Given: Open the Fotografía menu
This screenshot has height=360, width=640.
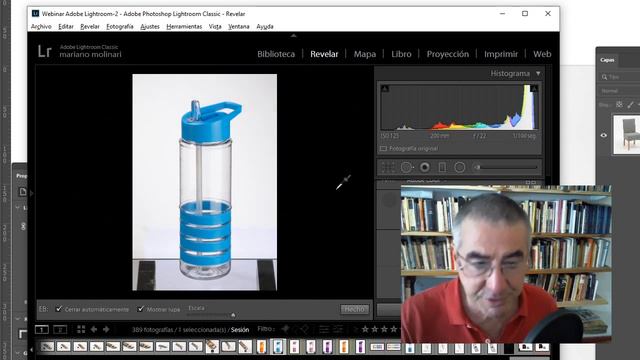Looking at the screenshot, I should coord(120,27).
